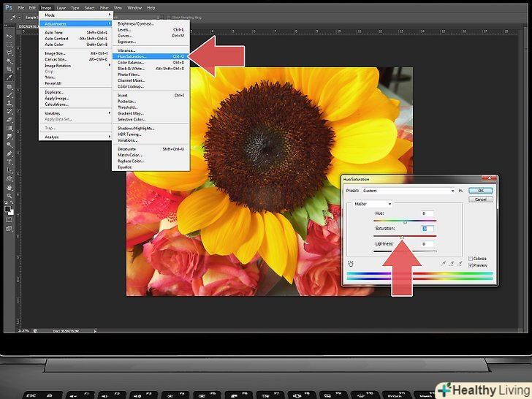This screenshot has height=399, width=532.
Task: Select the Zoom tool in the toolbar
Action: pos(9,195)
